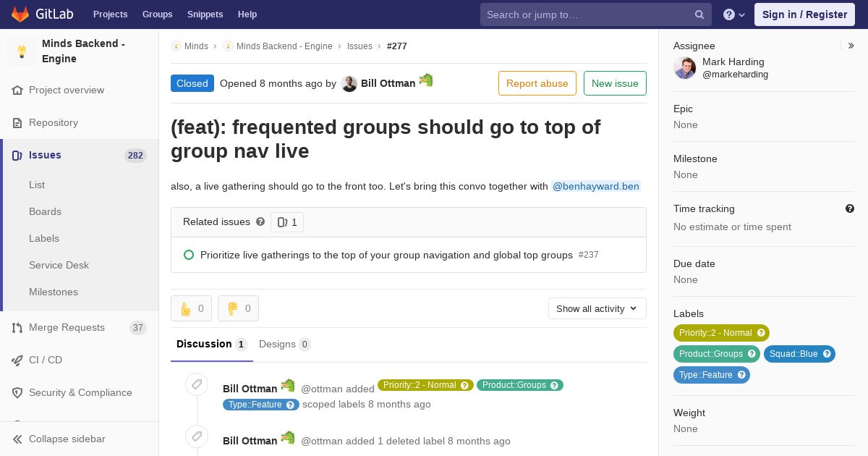Viewport: 868px width, 456px height.
Task: Click the Collapse sidebar double-chevron icon
Action: point(17,439)
